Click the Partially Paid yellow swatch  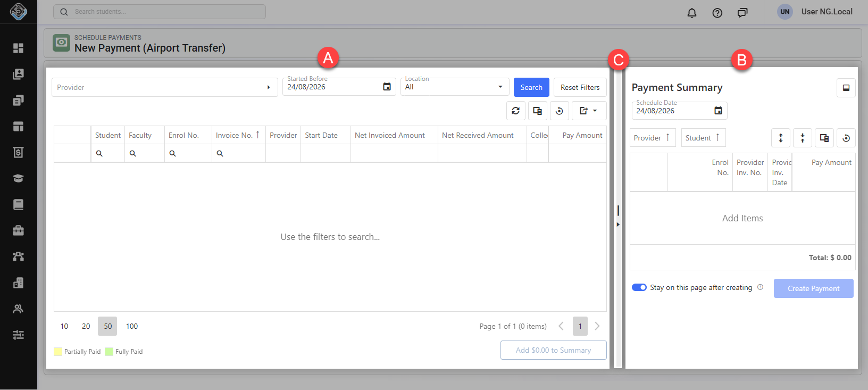coord(58,352)
